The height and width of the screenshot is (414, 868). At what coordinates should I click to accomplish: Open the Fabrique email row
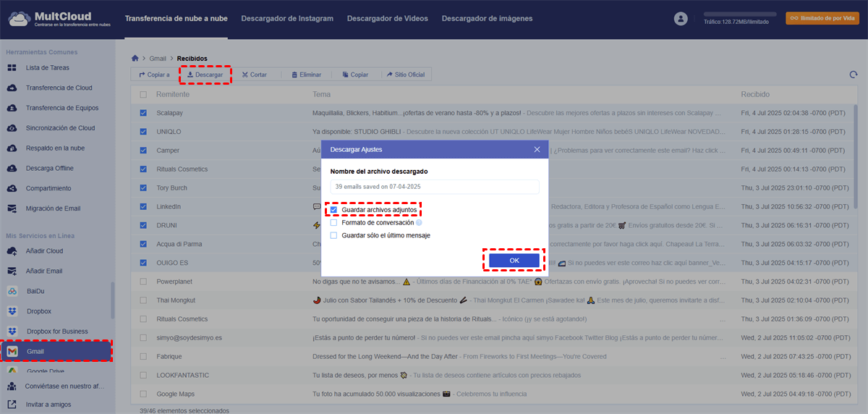492,357
